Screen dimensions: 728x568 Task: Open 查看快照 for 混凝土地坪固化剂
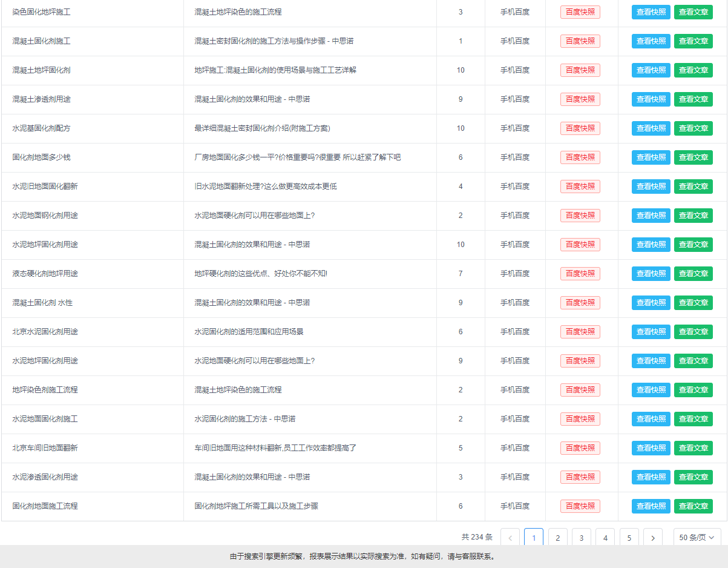coord(651,70)
